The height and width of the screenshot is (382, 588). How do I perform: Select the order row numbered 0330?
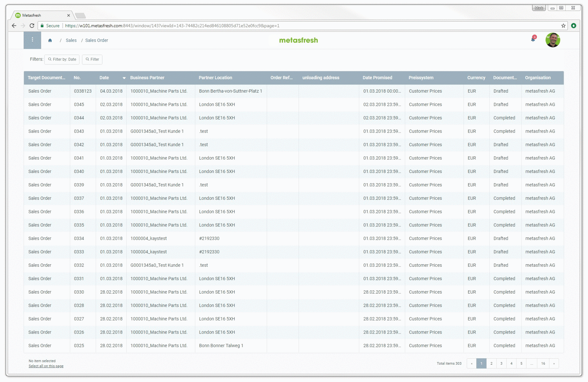coord(294,293)
